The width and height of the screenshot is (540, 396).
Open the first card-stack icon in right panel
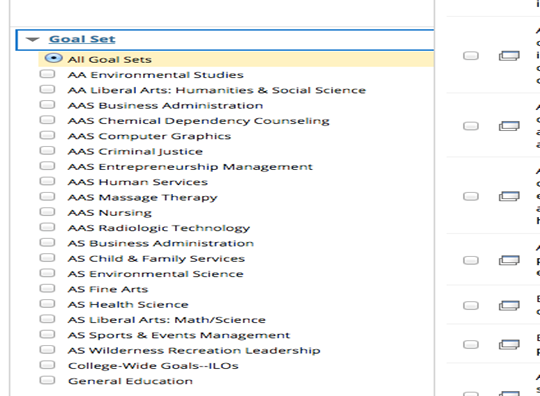[509, 56]
